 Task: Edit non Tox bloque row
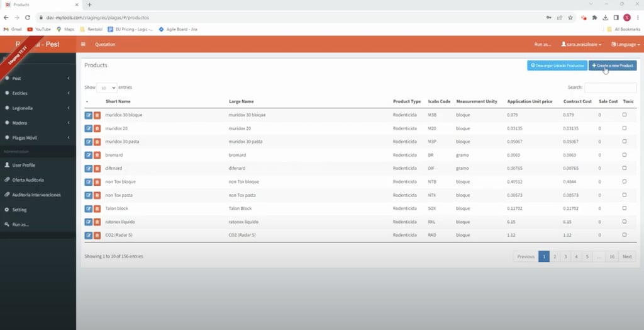point(88,182)
